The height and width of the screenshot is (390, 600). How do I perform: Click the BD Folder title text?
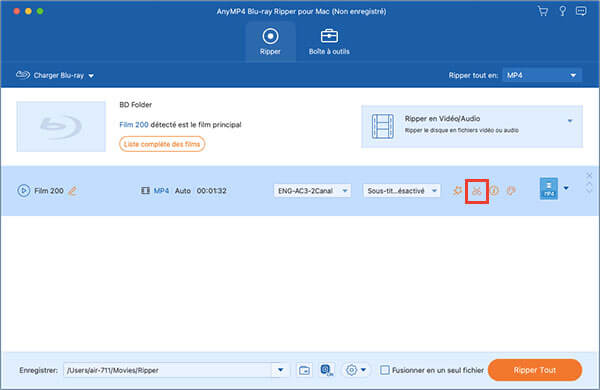coord(135,104)
